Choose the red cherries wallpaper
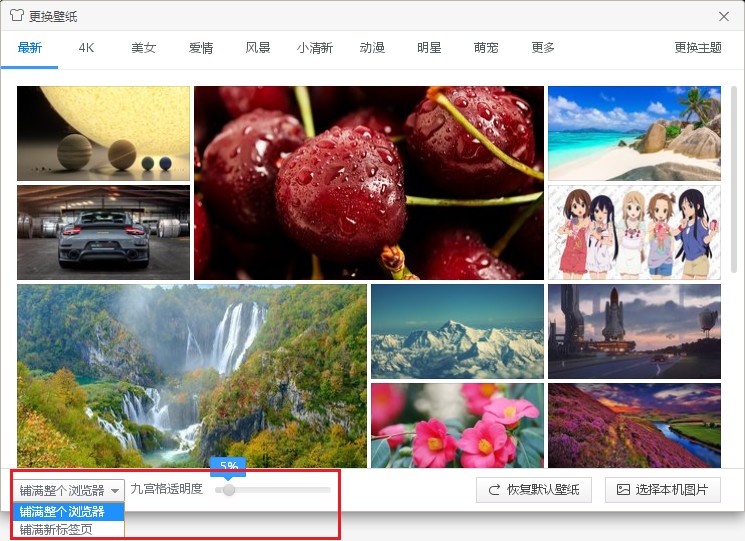Image resolution: width=745 pixels, height=541 pixels. coord(369,183)
